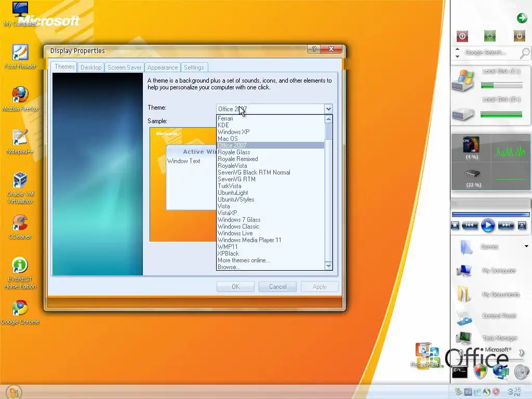Image resolution: width=532 pixels, height=399 pixels.
Task: Launch the command prompt sidebar icon
Action: click(x=460, y=371)
